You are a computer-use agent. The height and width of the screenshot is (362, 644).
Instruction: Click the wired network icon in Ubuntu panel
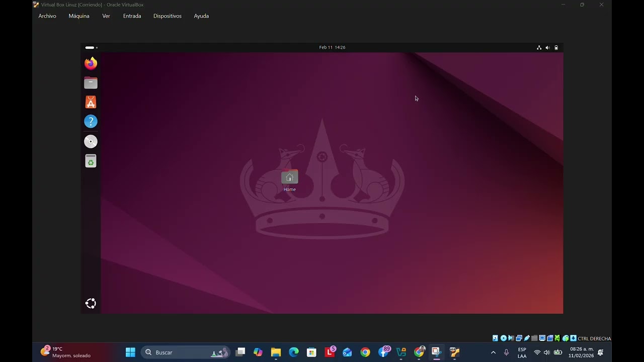539,47
